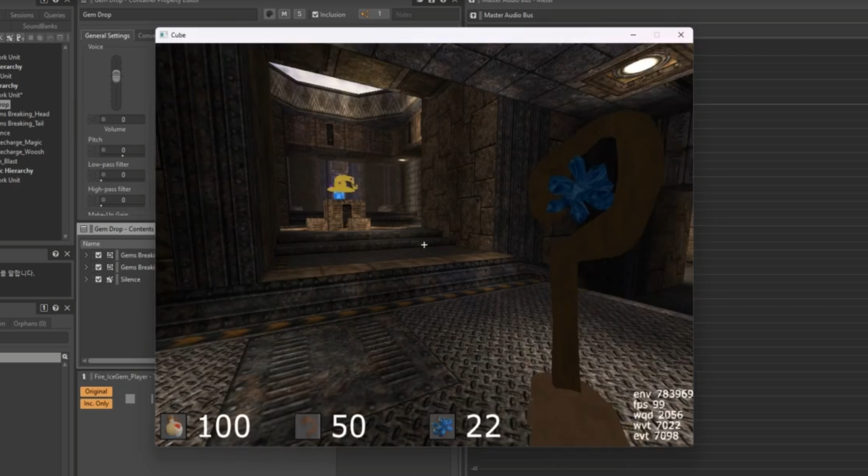Screen dimensions: 868x476
Task: Open the Orphans (0) tab
Action: 30,324
